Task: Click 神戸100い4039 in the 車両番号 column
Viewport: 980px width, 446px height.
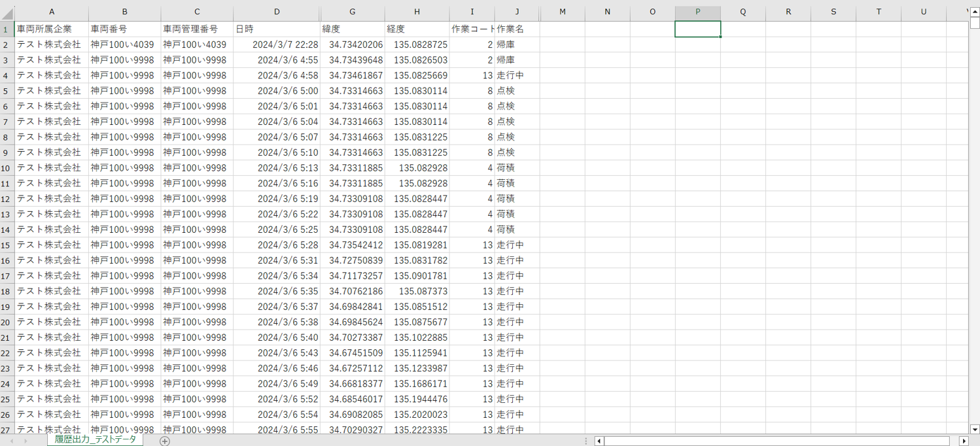Action: (125, 44)
